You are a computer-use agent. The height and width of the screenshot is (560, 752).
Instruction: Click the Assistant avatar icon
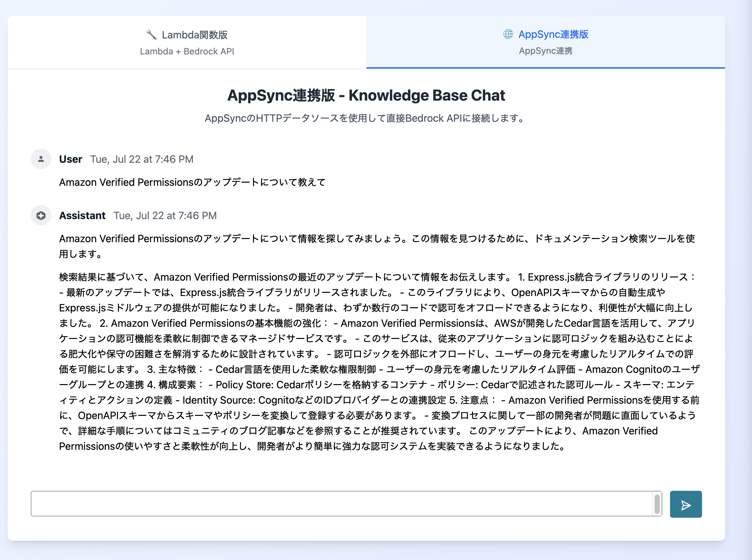(41, 215)
